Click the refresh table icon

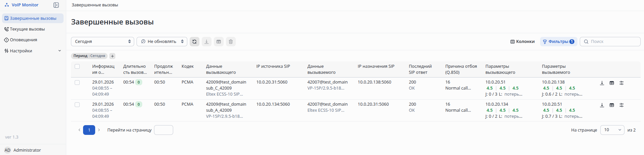click(194, 42)
